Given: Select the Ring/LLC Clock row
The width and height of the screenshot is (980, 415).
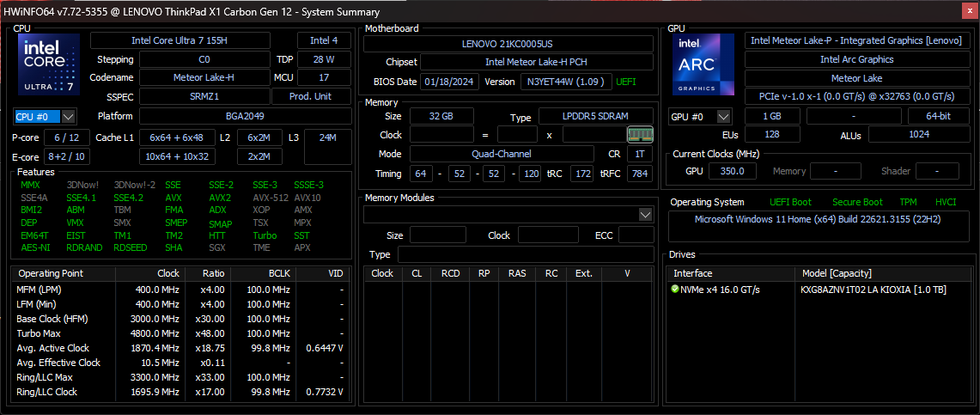Looking at the screenshot, I should point(180,392).
